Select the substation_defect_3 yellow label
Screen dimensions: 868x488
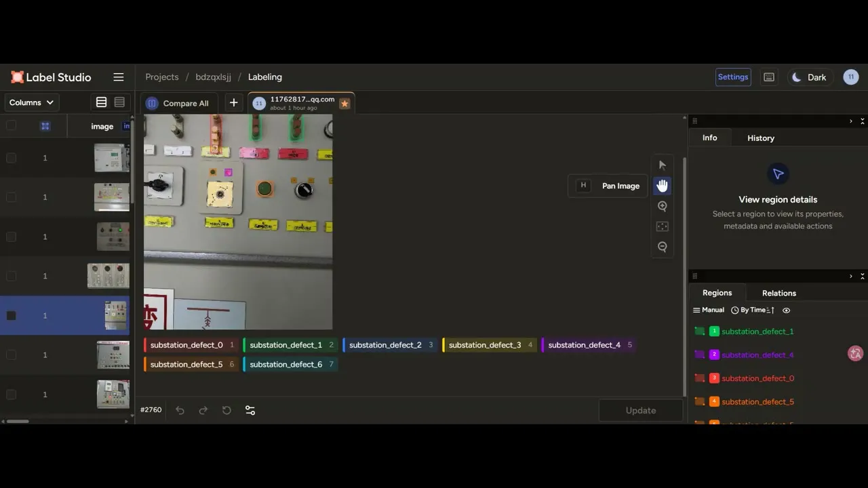pyautogui.click(x=490, y=345)
